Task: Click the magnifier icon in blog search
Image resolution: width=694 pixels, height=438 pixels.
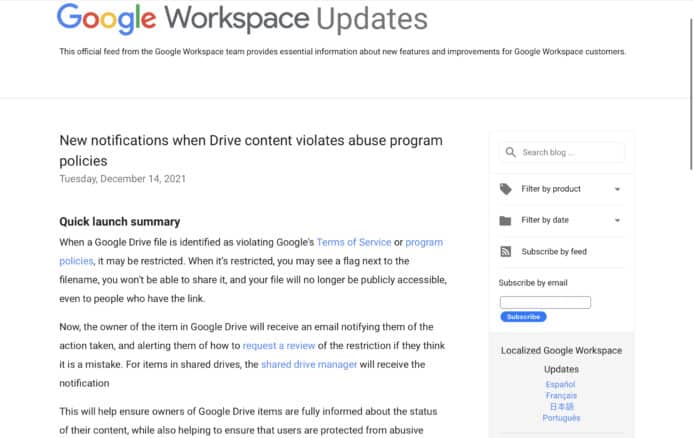Action: click(510, 153)
